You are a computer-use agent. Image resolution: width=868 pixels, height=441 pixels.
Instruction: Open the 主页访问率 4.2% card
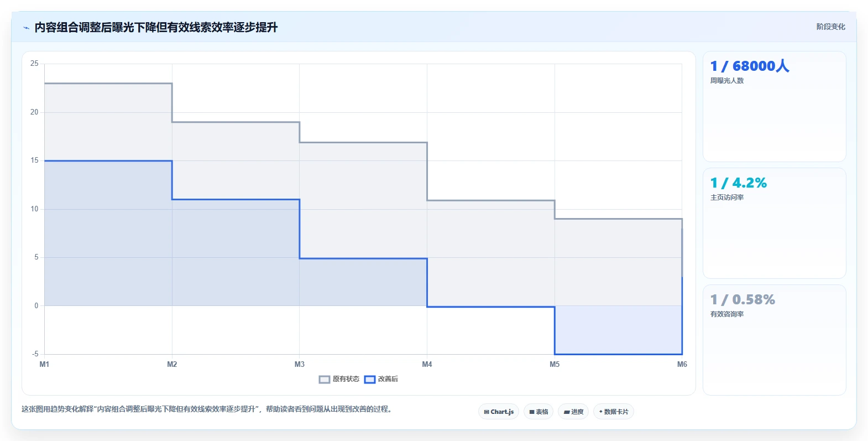coord(774,224)
